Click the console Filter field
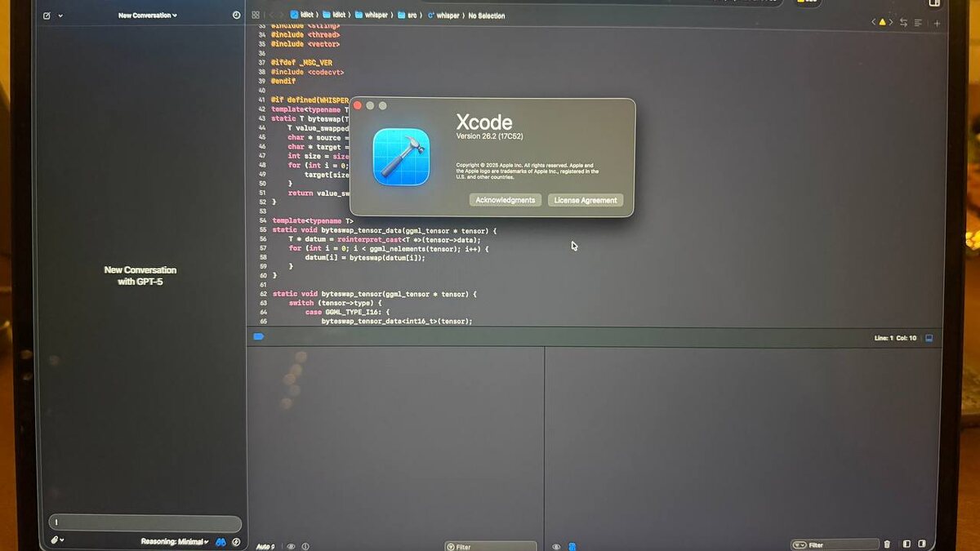This screenshot has height=551, width=980. [x=834, y=544]
